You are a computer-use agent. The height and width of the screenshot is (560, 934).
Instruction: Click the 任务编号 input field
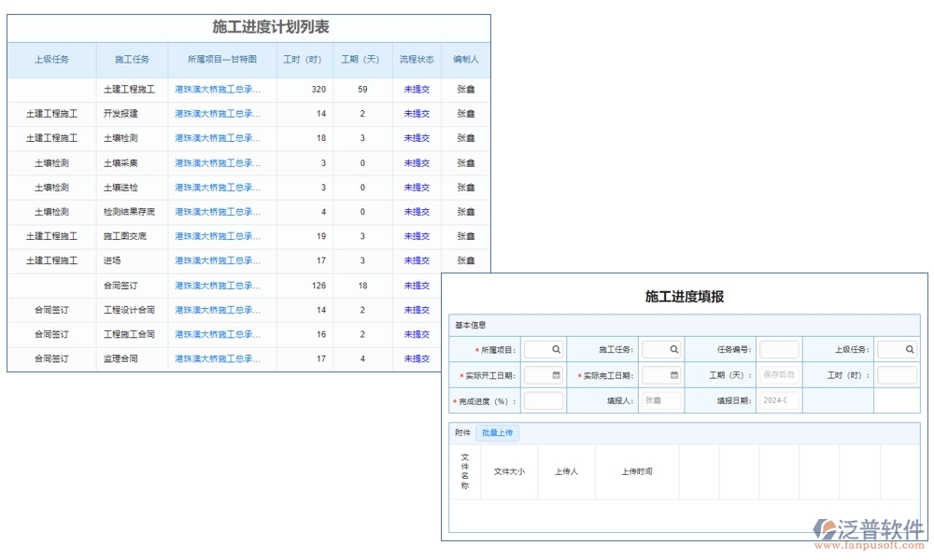tap(778, 349)
